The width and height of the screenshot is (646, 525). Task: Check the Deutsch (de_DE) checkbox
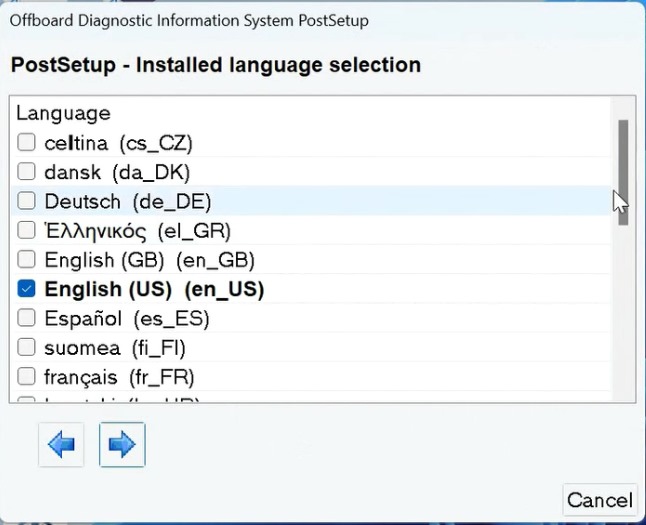(27, 202)
